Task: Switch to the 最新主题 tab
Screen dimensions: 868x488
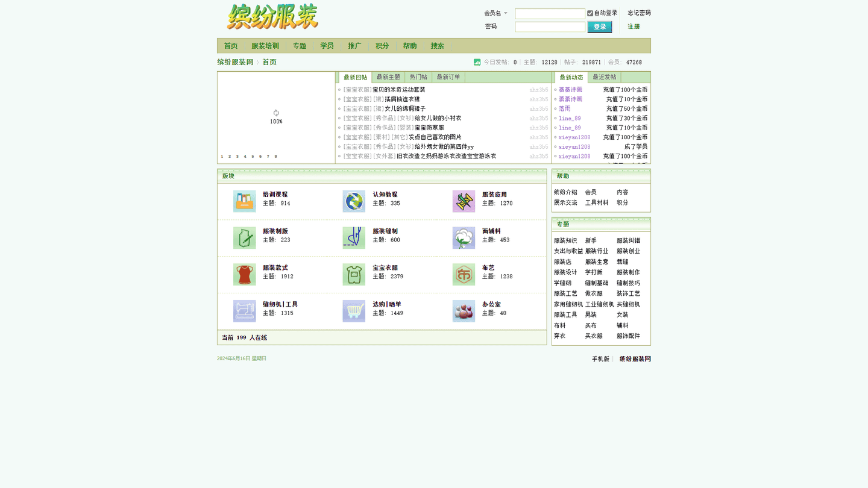Action: click(x=388, y=77)
